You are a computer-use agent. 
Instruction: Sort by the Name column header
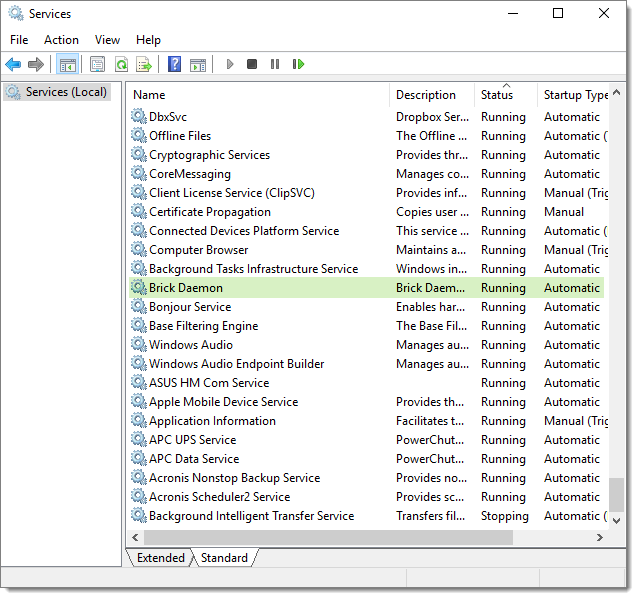click(259, 95)
